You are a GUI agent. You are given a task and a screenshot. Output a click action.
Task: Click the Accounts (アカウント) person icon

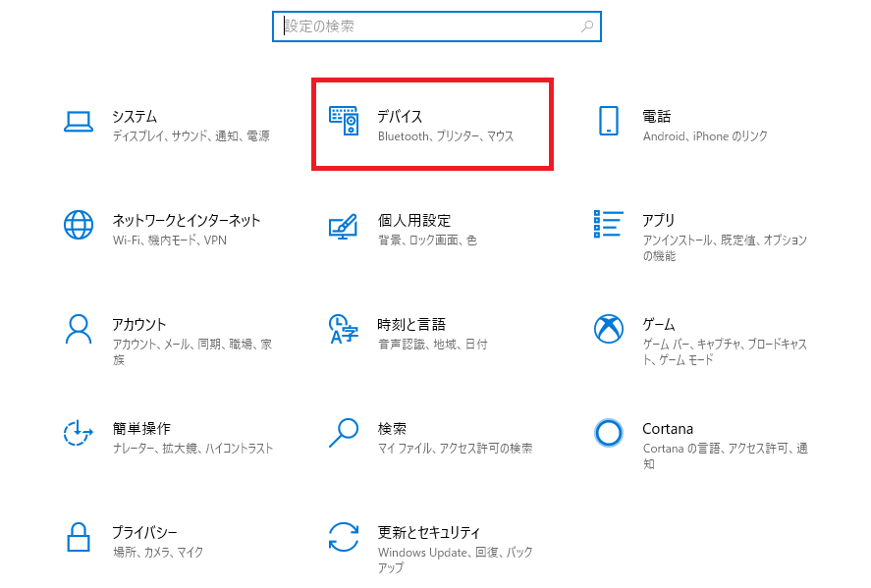click(79, 329)
